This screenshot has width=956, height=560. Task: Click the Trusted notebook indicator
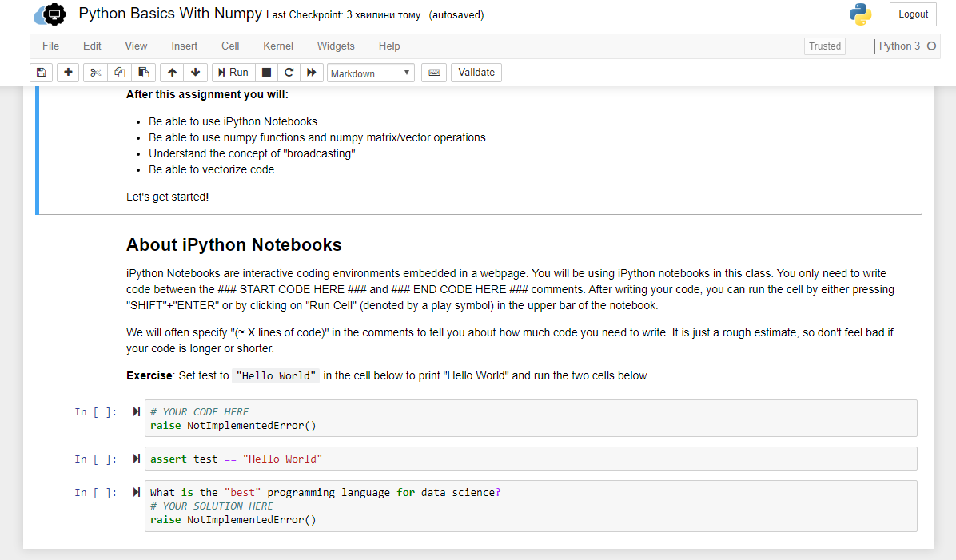pos(824,46)
